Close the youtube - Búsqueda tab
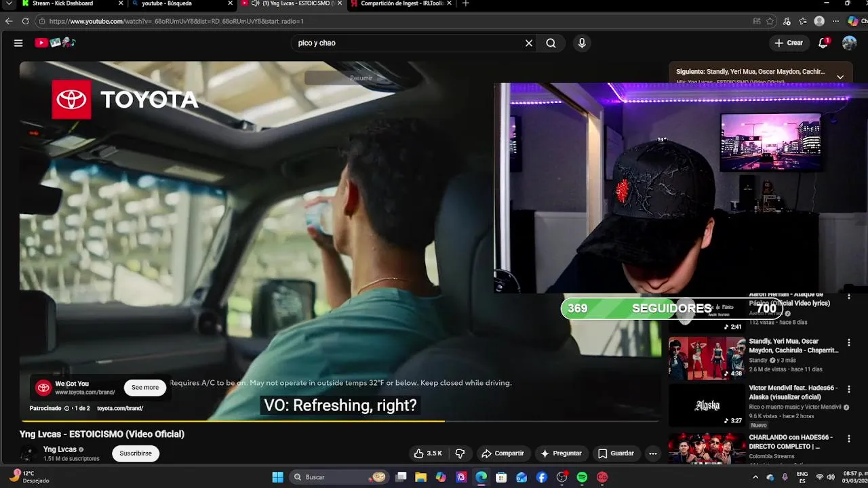Screen dimensions: 868x488 [231, 3]
